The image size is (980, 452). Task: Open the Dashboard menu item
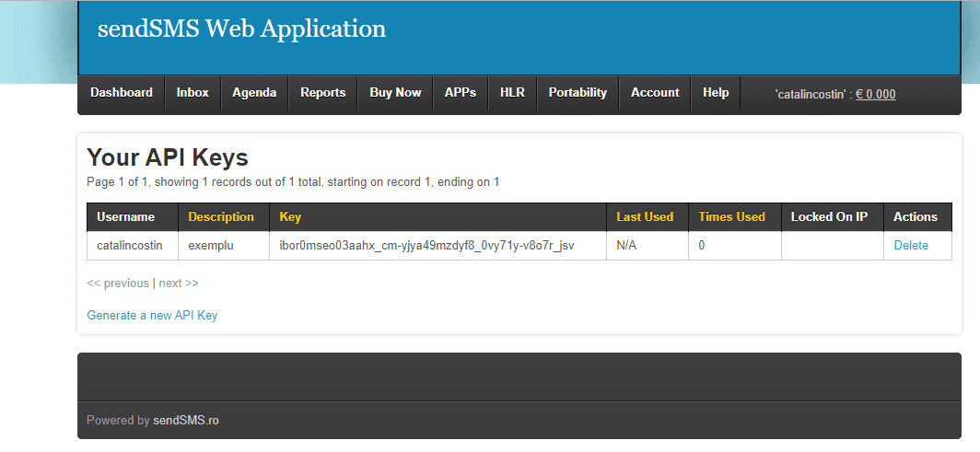tap(122, 93)
